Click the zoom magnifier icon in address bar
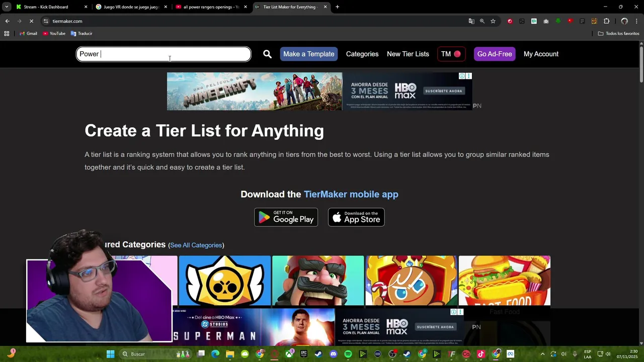 coord(482,21)
